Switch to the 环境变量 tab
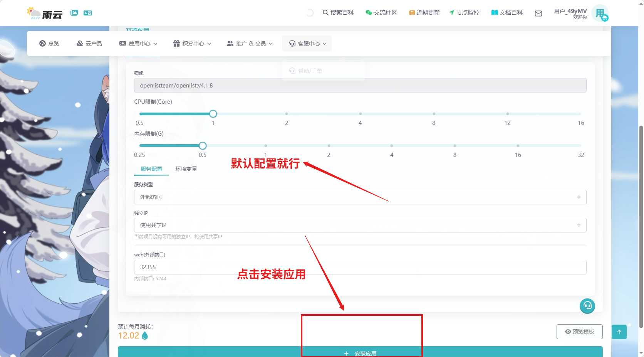644x357 pixels. tap(186, 169)
